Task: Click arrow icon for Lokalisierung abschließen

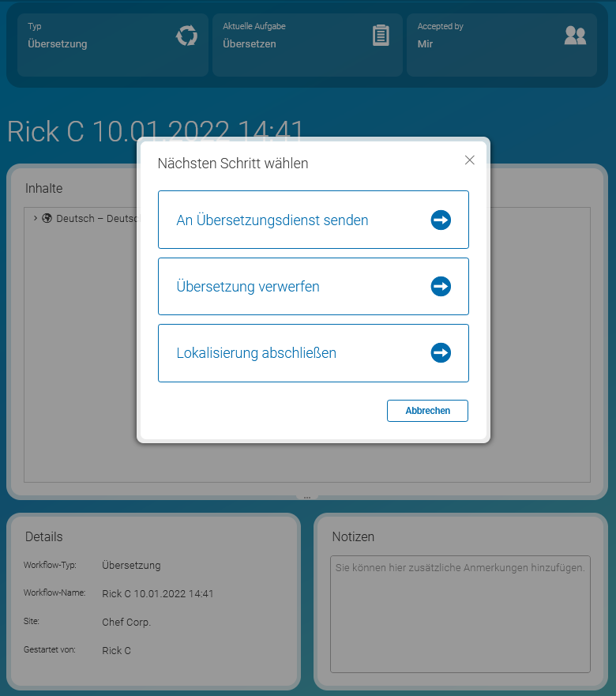Action: (x=441, y=353)
